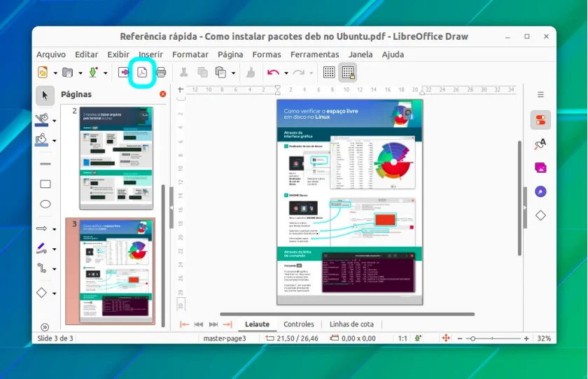Select the Rectangle tool
This screenshot has height=379, width=588.
point(45,184)
